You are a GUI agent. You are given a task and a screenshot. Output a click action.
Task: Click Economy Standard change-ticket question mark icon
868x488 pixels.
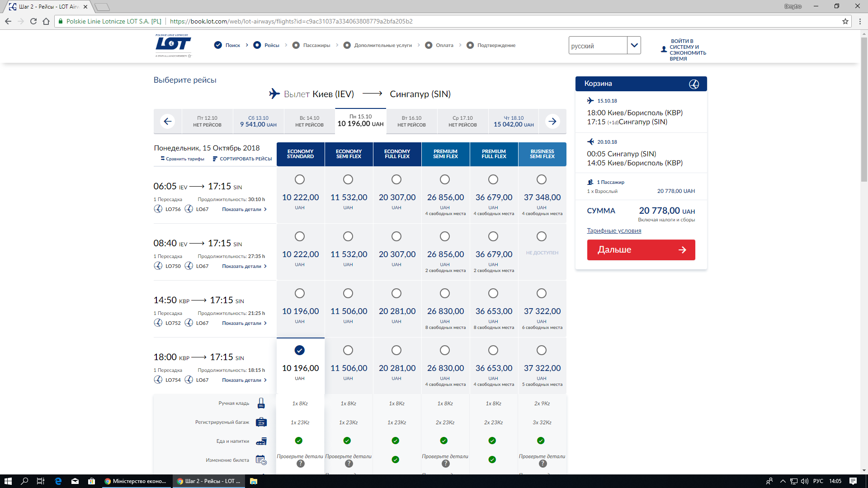300,464
